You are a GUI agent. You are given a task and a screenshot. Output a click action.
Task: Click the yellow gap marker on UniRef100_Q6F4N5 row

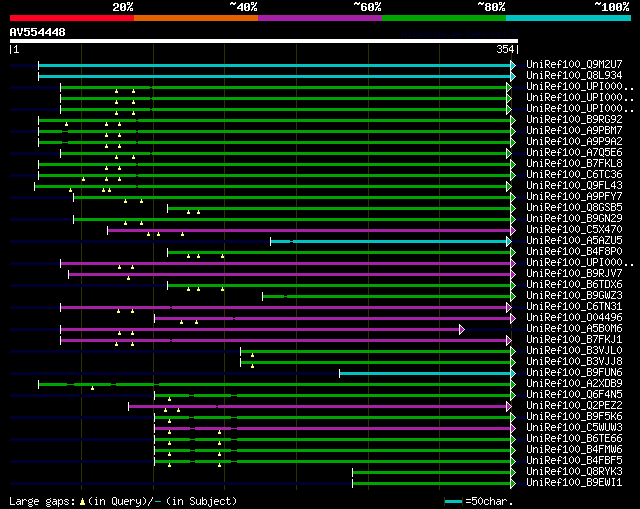click(169, 399)
